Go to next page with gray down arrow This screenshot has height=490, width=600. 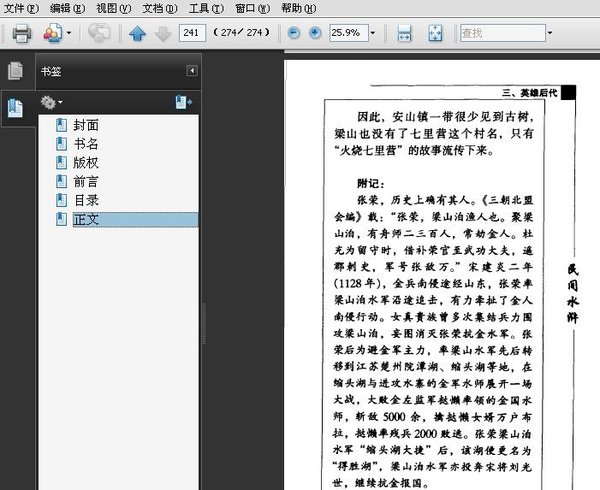(x=163, y=34)
